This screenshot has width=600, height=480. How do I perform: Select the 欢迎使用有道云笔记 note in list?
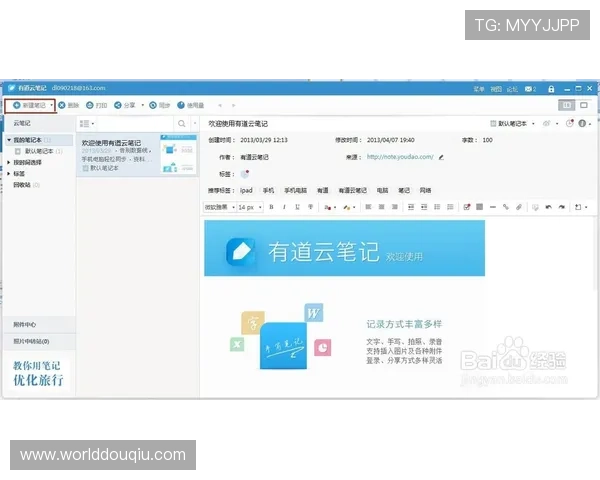point(137,155)
